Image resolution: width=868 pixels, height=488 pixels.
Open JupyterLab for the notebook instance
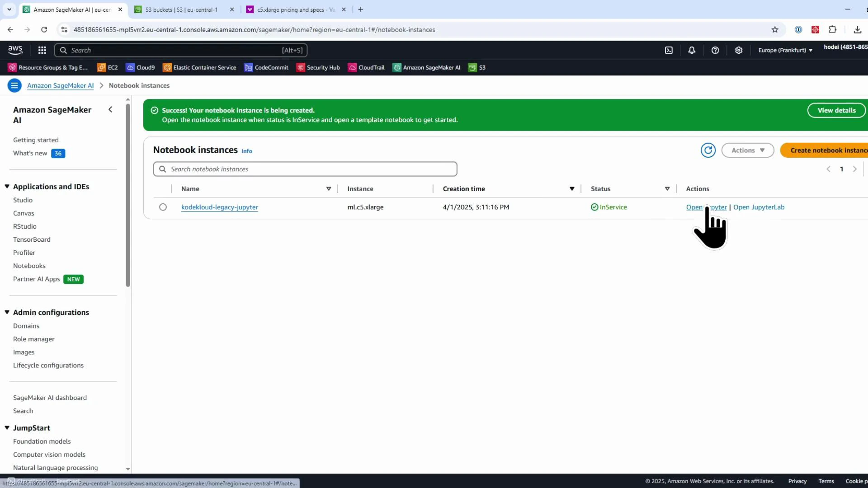point(759,207)
